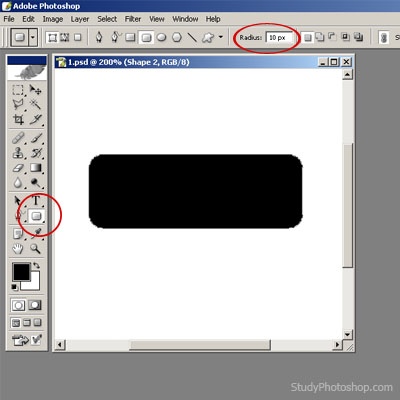Screen dimensions: 400x400
Task: Open the Image menu
Action: pos(53,19)
